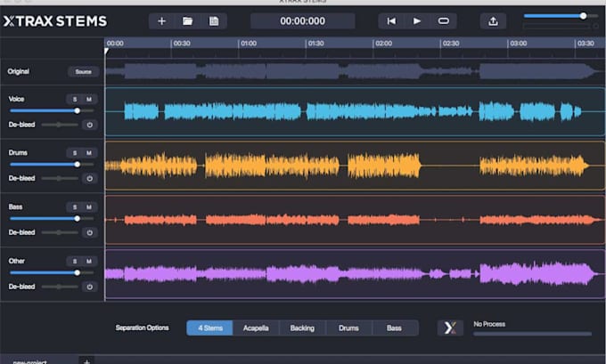Start playback with the play button
The image size is (606, 364).
[x=417, y=21]
